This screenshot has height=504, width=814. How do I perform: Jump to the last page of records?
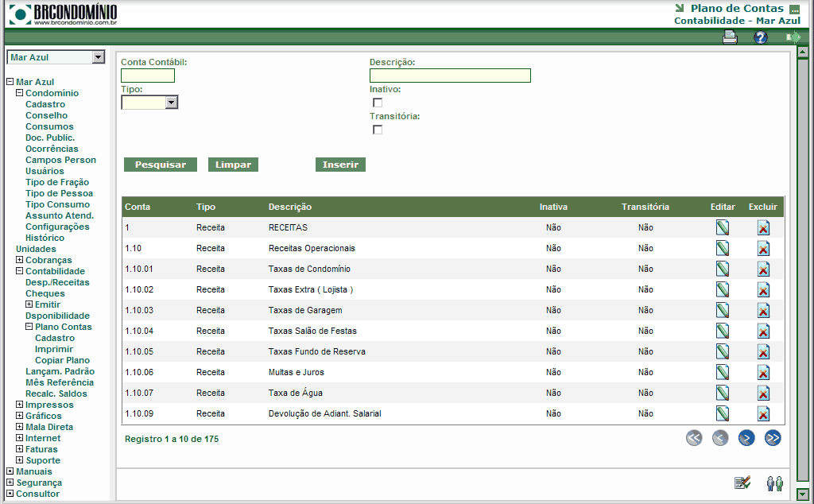[773, 438]
